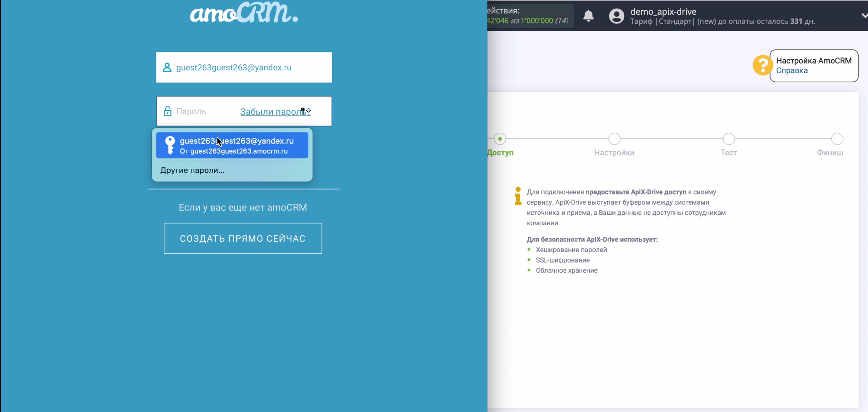Click the key icon in the password autofill suggestion

(170, 145)
